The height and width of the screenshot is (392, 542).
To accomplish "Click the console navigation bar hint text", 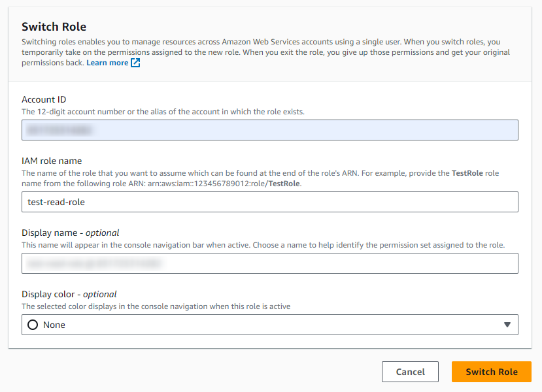I will point(263,245).
